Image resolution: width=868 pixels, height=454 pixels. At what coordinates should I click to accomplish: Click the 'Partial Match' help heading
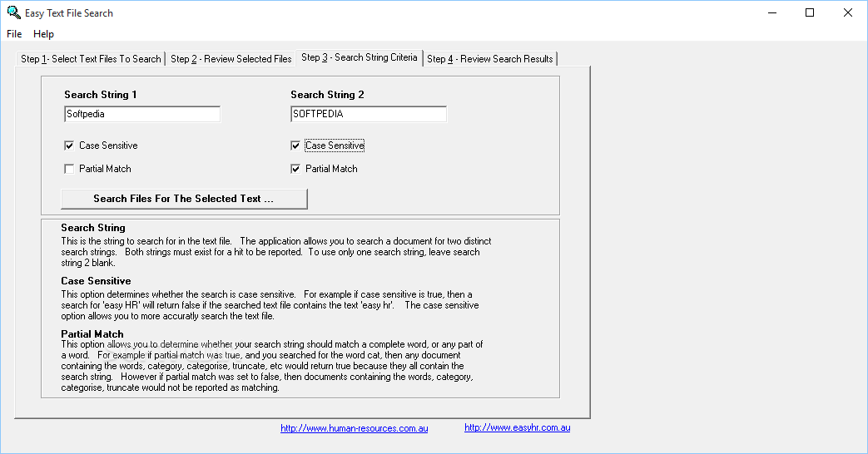coord(92,334)
